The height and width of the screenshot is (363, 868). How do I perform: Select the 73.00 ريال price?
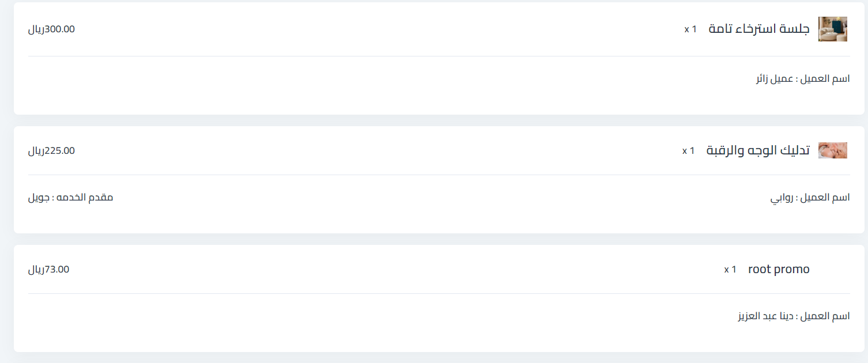48,270
